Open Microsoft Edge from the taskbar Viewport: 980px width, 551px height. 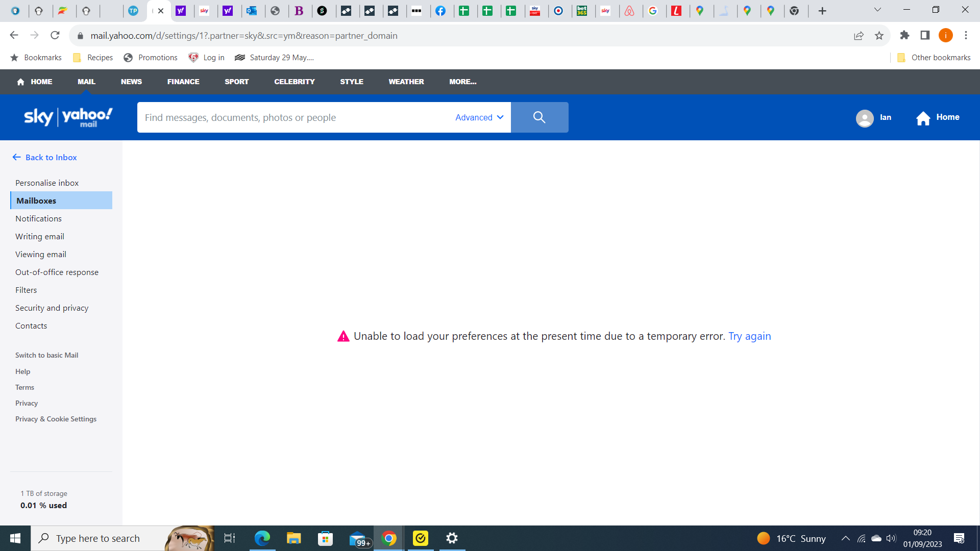click(x=262, y=538)
